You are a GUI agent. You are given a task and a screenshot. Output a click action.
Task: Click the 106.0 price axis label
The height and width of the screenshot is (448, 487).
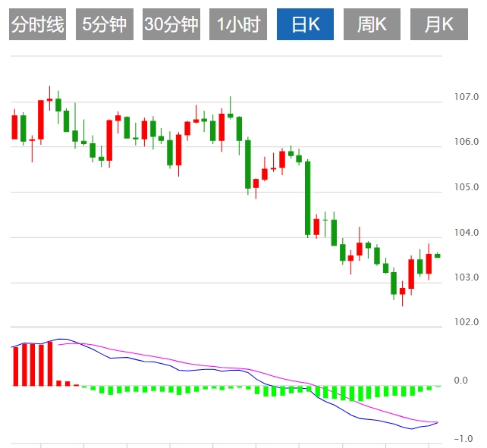[466, 142]
